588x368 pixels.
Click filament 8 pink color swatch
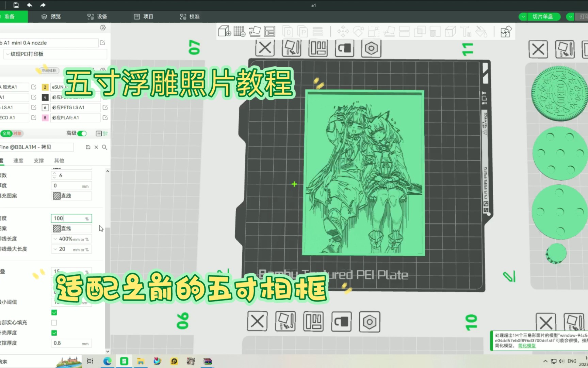(x=45, y=118)
